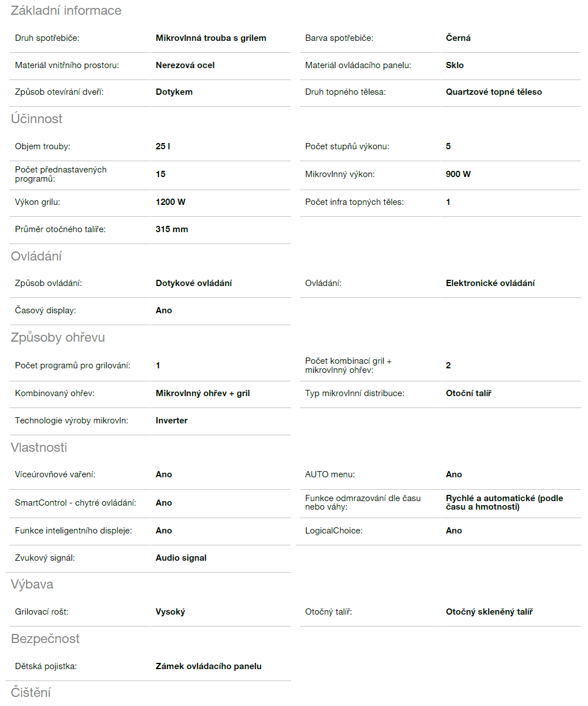588x706 pixels.
Task: Click the 1200 W grill power value
Action: pos(170,202)
